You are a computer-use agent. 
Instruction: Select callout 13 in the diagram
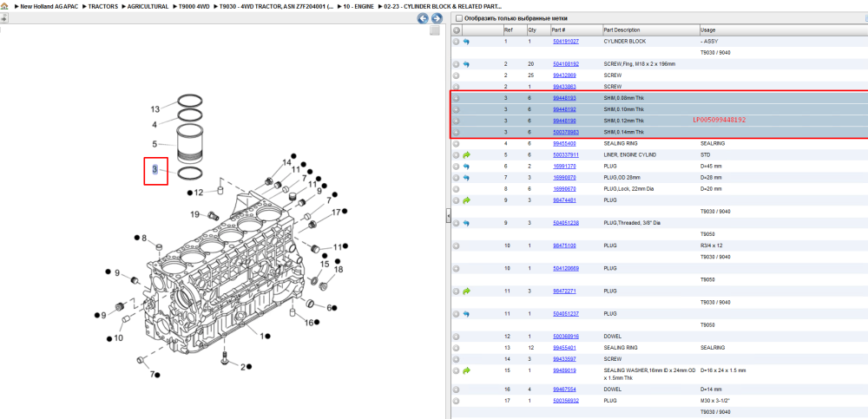pos(155,109)
